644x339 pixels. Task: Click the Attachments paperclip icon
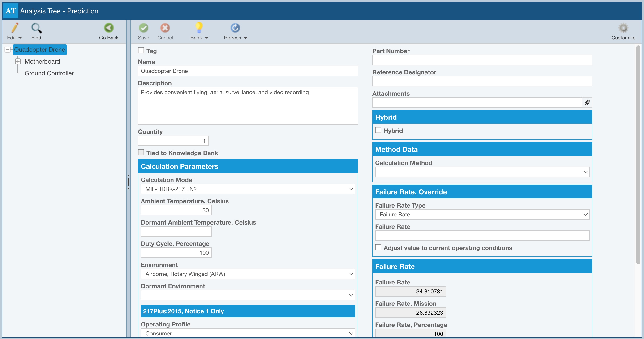click(x=587, y=102)
